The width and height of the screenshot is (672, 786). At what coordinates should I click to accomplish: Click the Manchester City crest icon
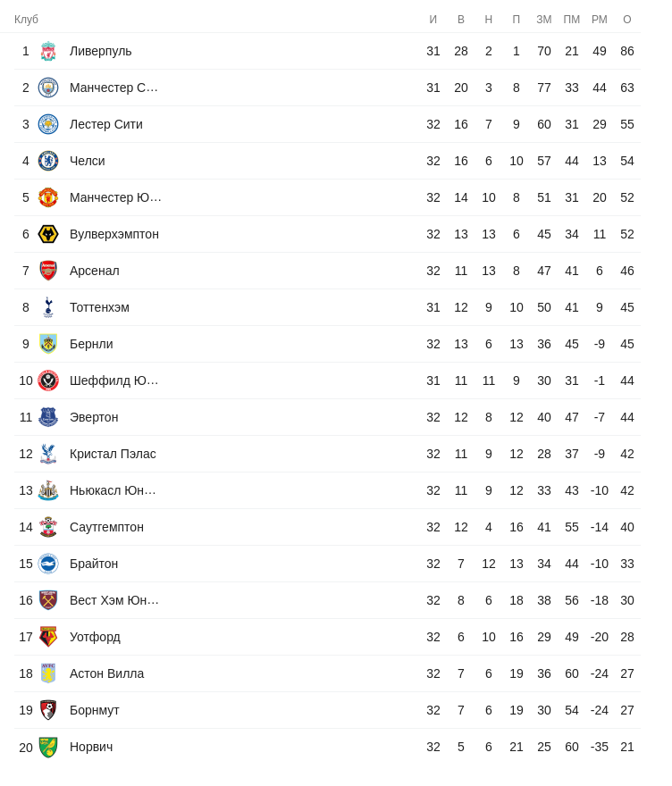(x=48, y=88)
